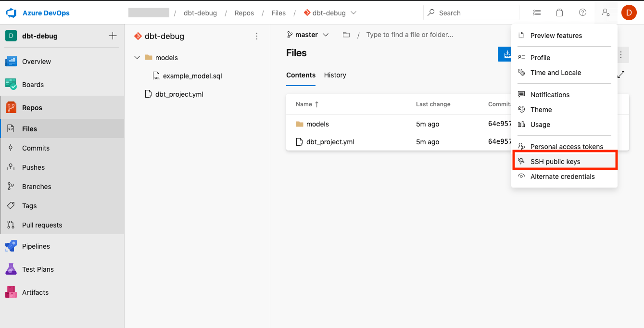Open the Help question mark icon
This screenshot has height=328, width=644.
click(582, 12)
